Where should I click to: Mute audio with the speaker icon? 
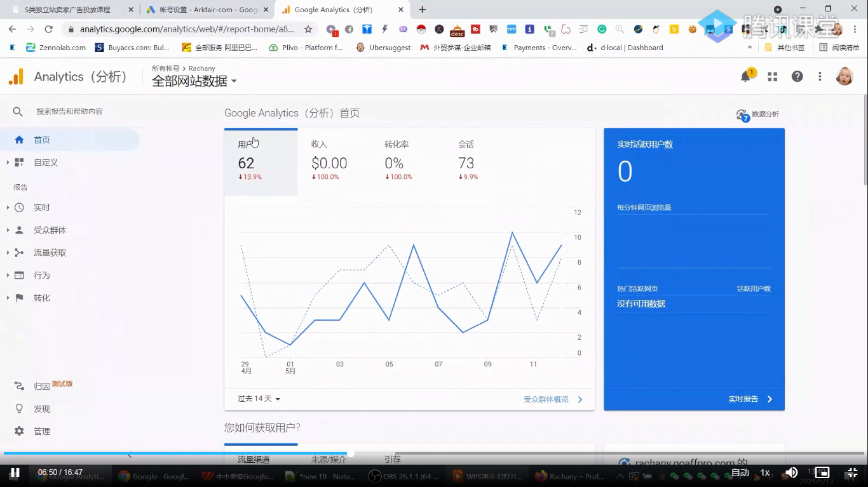coord(791,472)
